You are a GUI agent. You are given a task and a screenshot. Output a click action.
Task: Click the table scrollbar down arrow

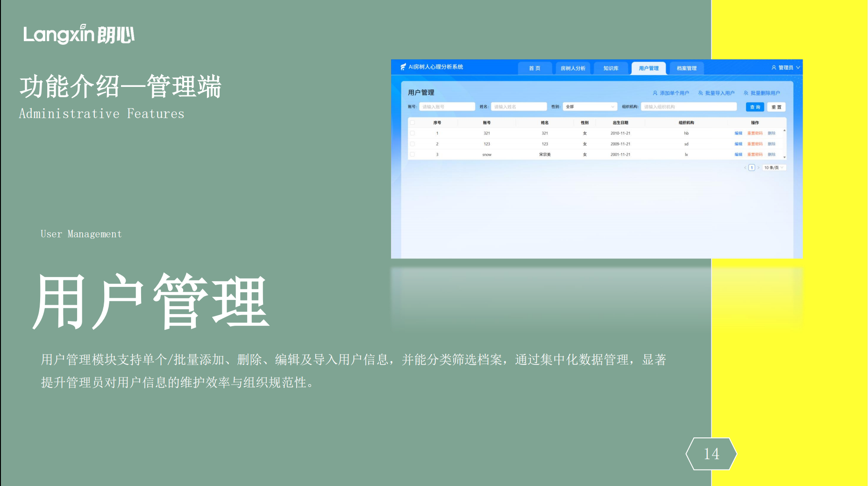pos(784,157)
